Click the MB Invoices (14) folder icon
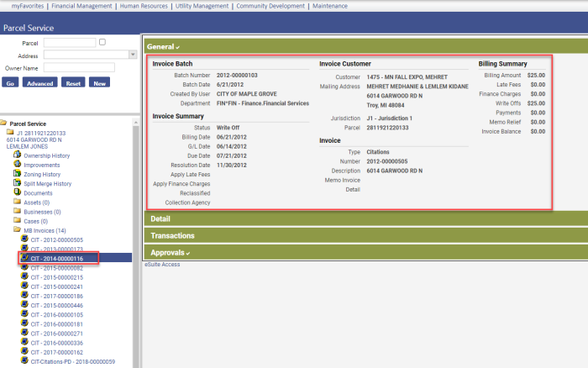The image size is (588, 368). 18,229
